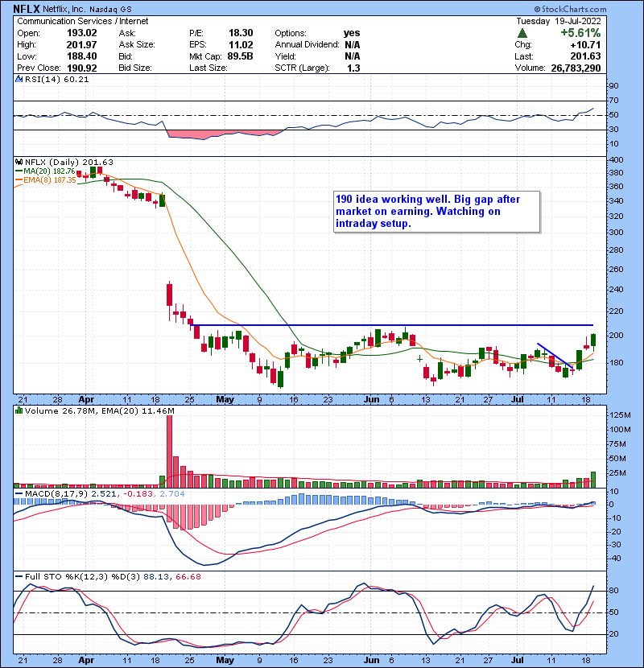Click the Volume legend marker icon
644x668 pixels.
point(16,412)
